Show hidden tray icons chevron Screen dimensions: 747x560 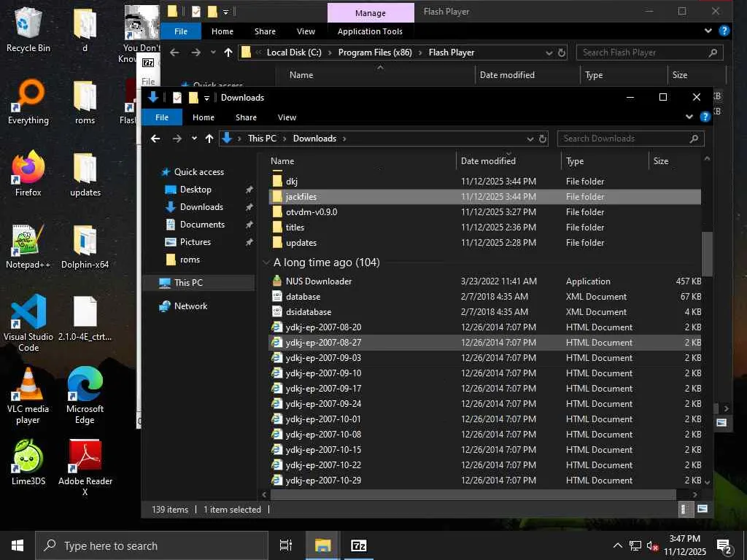coord(617,545)
